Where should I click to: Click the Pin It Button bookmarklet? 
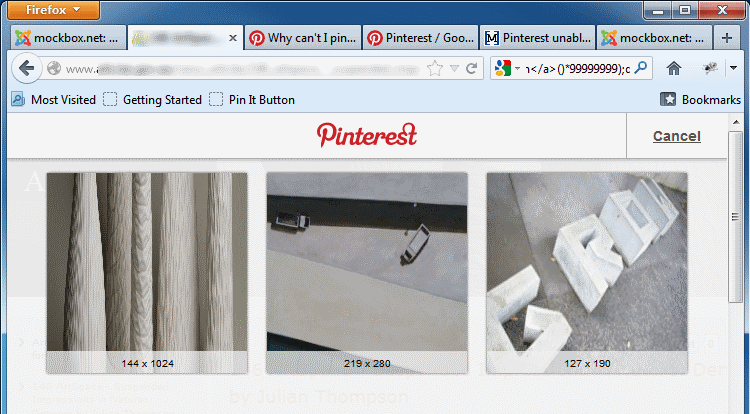[x=252, y=99]
